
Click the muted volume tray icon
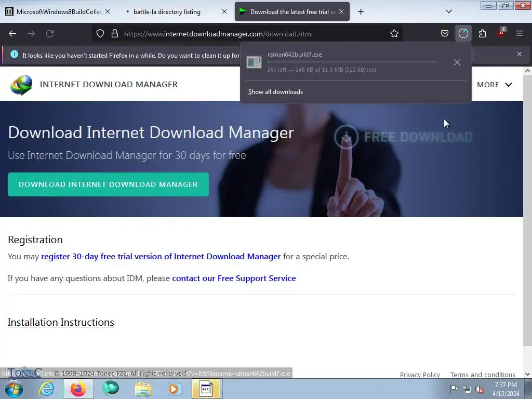tap(480, 389)
